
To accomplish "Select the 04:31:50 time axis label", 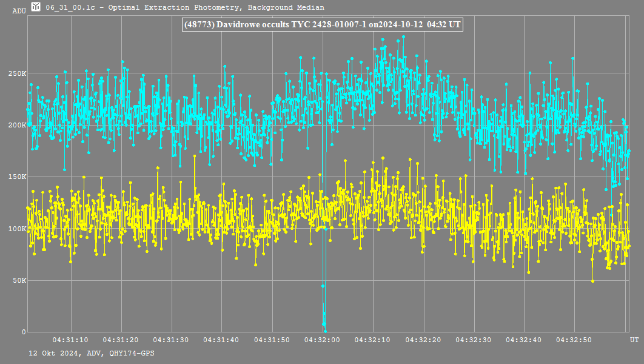I will tap(272, 340).
